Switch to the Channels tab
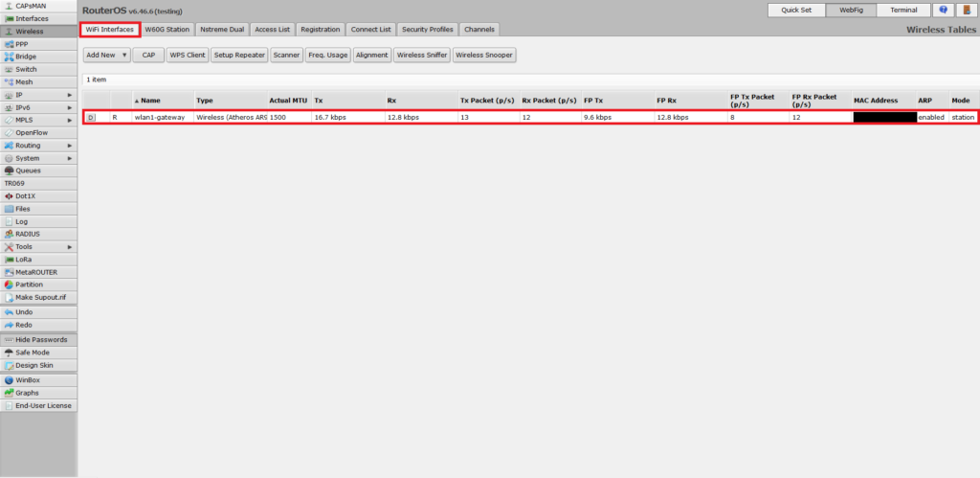This screenshot has height=478, width=980. (x=479, y=30)
